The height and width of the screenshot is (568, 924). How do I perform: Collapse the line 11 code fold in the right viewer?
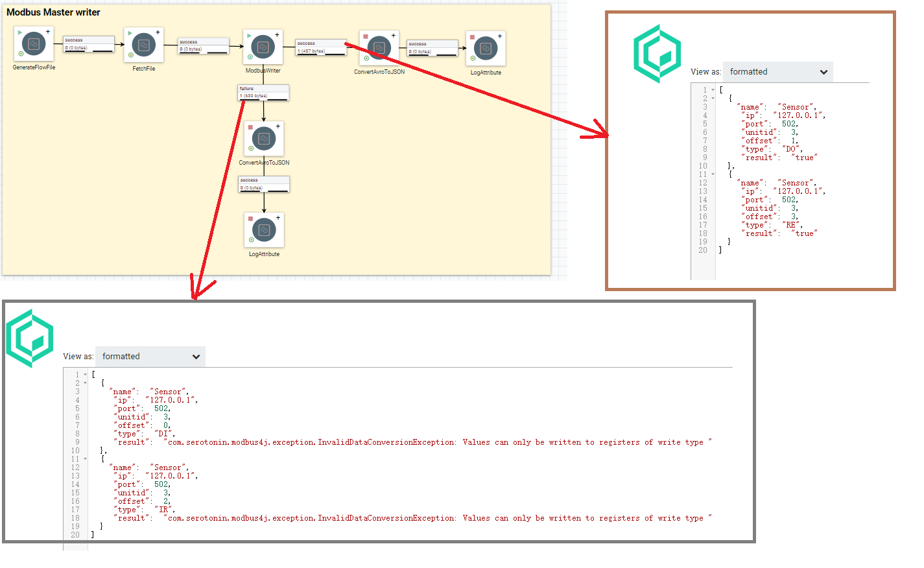coord(713,174)
